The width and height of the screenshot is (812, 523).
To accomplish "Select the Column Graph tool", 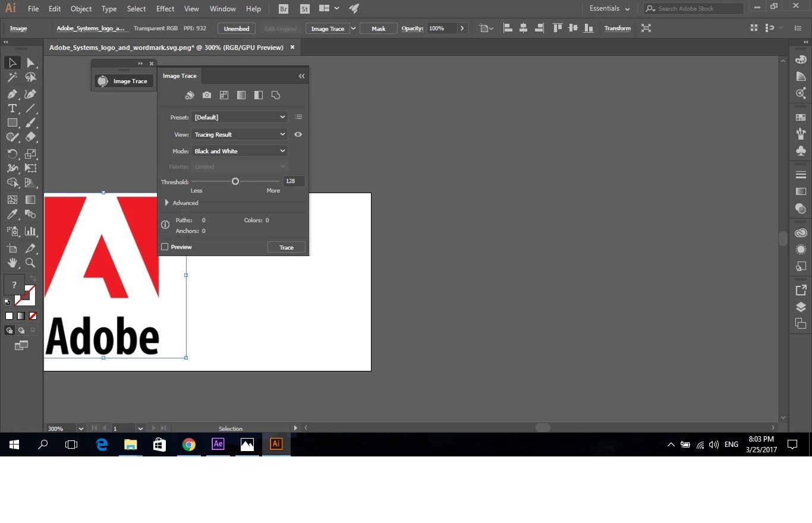I will click(30, 231).
